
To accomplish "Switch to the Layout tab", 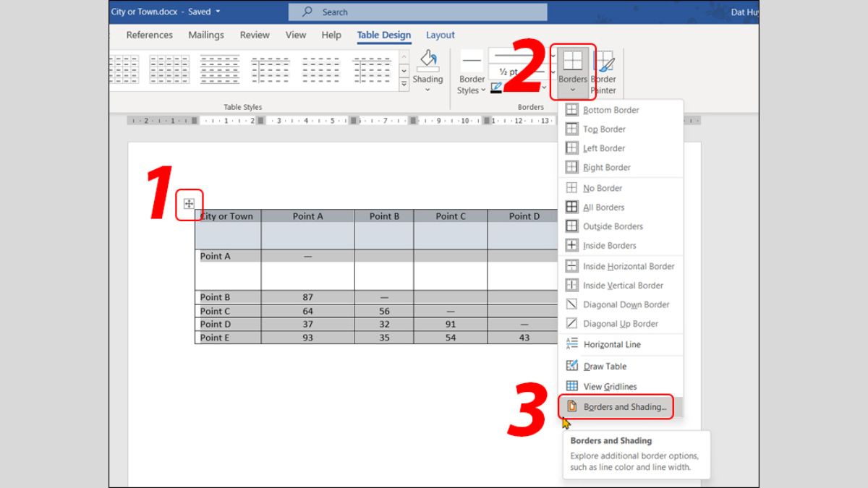I will pos(440,35).
